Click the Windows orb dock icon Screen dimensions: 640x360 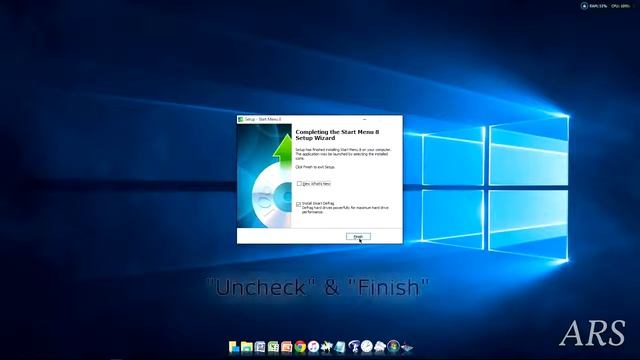tap(393, 347)
